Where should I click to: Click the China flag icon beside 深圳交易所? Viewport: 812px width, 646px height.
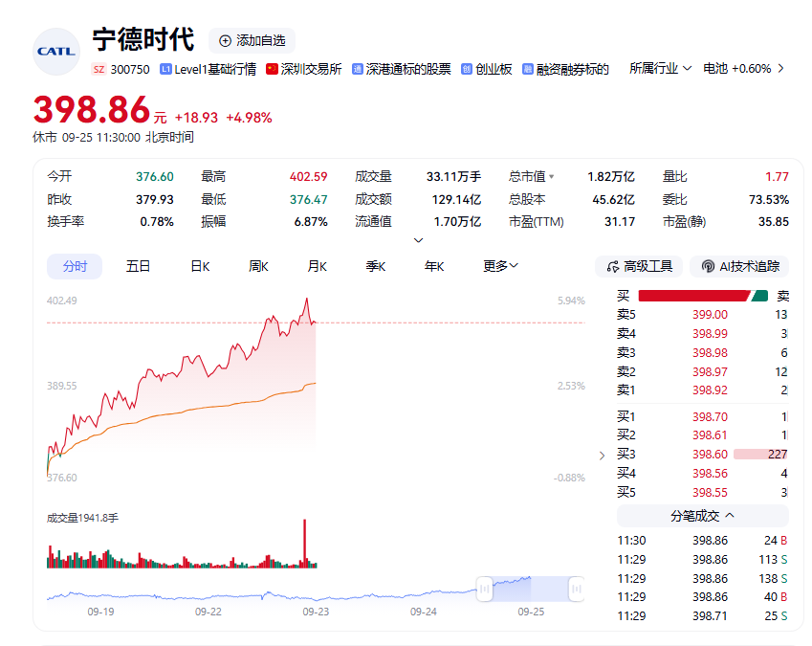coord(272,69)
